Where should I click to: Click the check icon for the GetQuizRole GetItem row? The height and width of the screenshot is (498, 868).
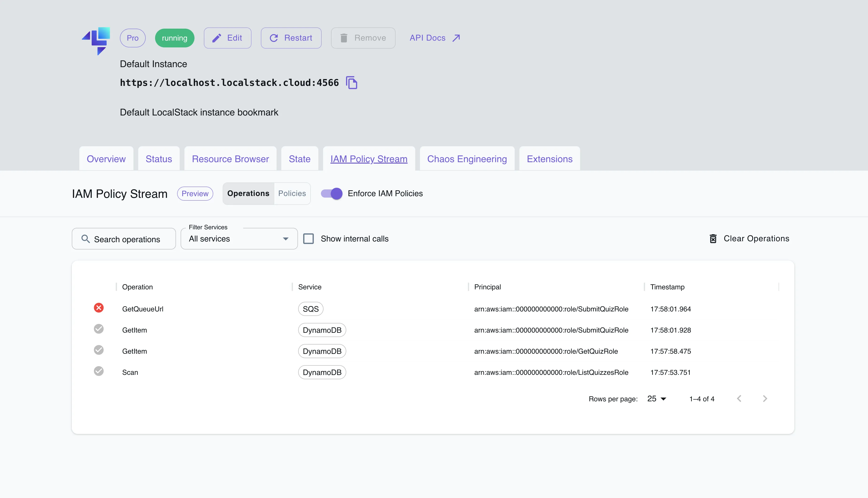[x=99, y=350]
